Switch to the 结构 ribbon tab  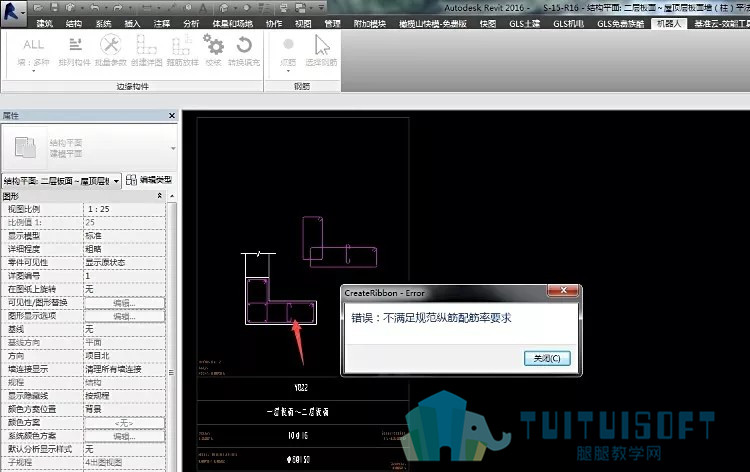[x=74, y=23]
